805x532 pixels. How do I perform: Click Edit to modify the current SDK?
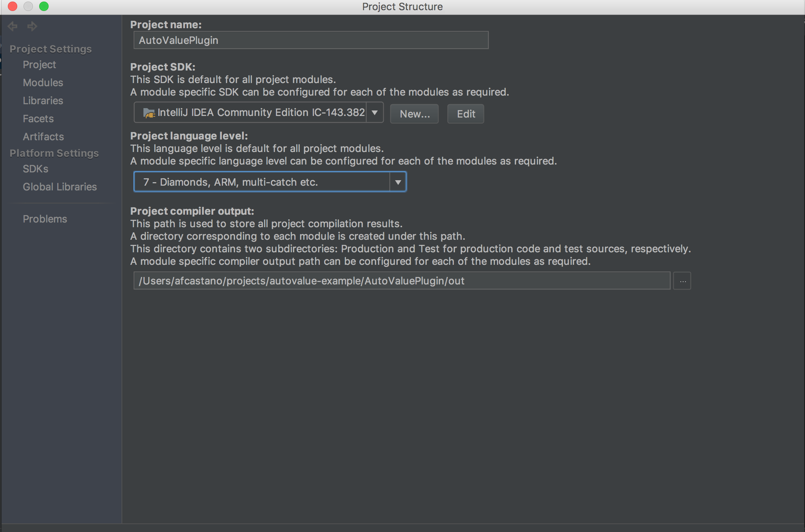466,113
